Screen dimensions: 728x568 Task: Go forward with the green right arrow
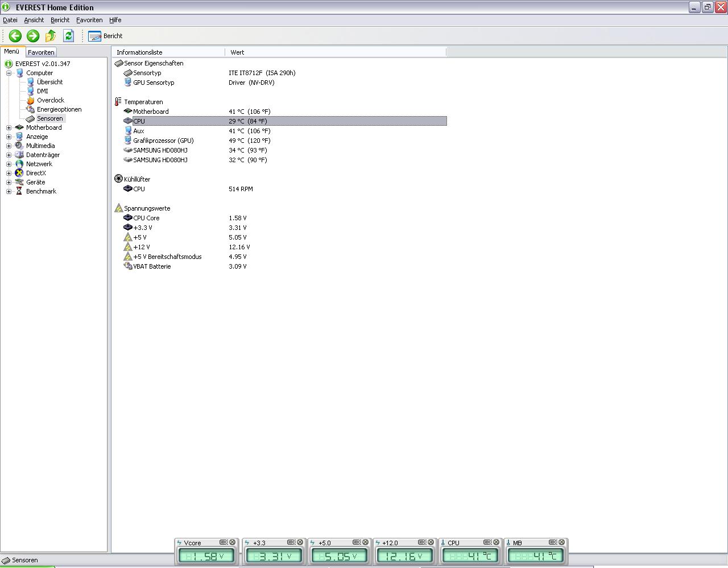pyautogui.click(x=33, y=36)
